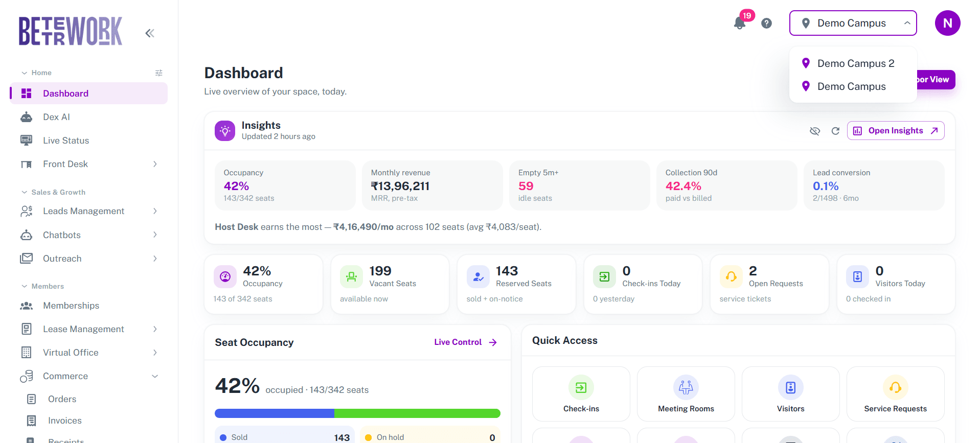Expand Lease Management chevron

[155, 329]
